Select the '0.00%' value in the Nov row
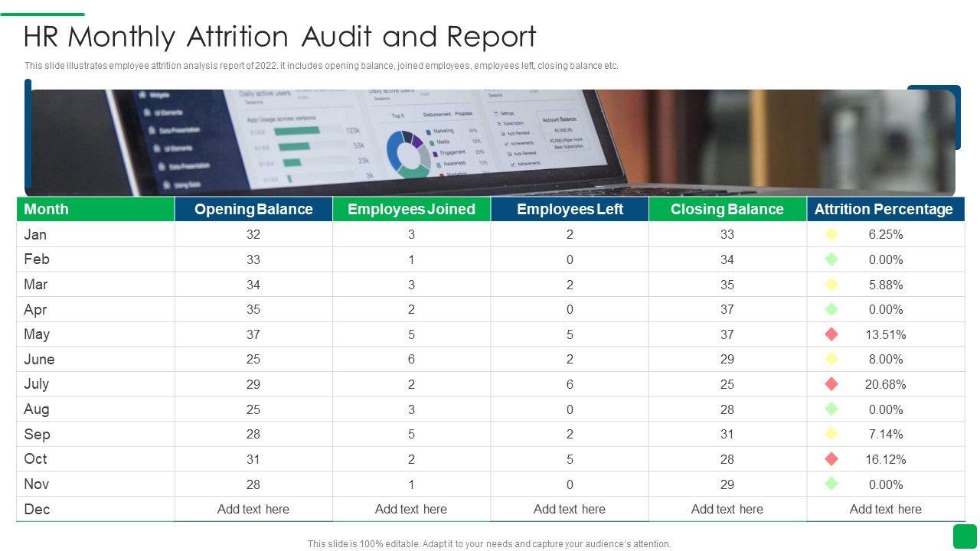The image size is (980, 551). point(886,484)
